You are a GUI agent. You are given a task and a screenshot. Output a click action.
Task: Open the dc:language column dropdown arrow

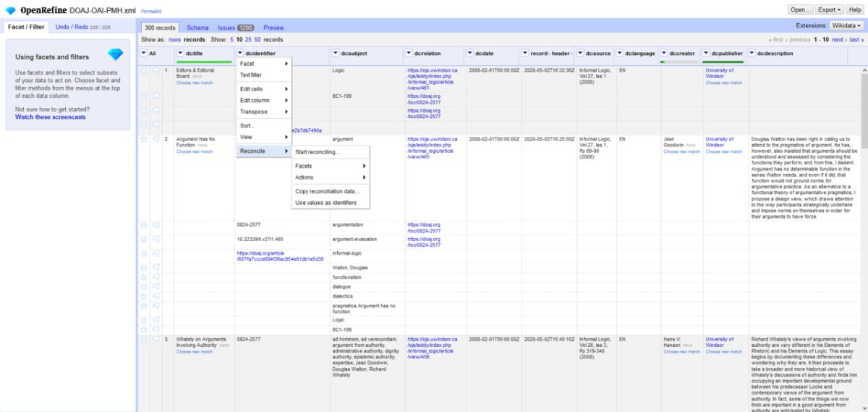tap(621, 54)
